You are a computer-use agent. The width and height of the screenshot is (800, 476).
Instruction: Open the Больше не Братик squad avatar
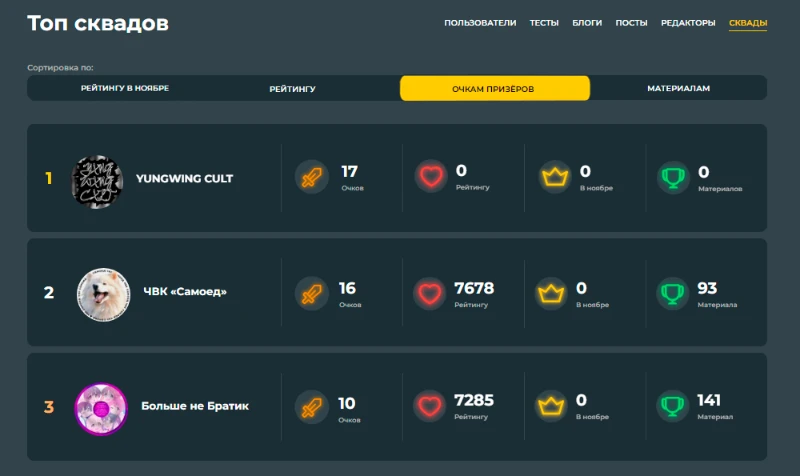point(101,409)
